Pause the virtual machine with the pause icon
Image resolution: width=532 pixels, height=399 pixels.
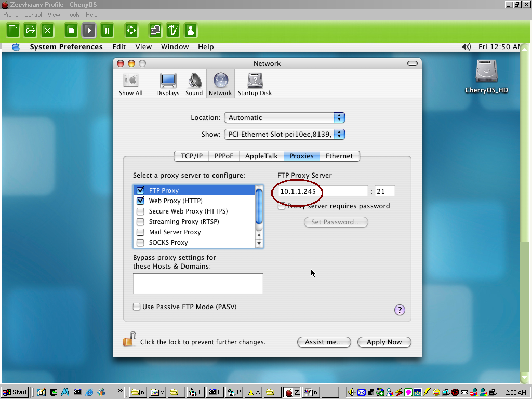(x=107, y=31)
